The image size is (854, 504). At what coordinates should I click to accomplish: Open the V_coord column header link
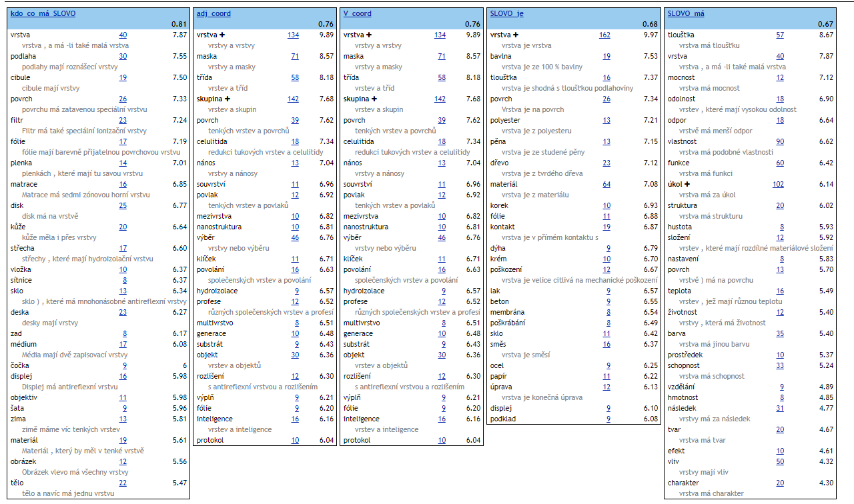click(x=358, y=13)
